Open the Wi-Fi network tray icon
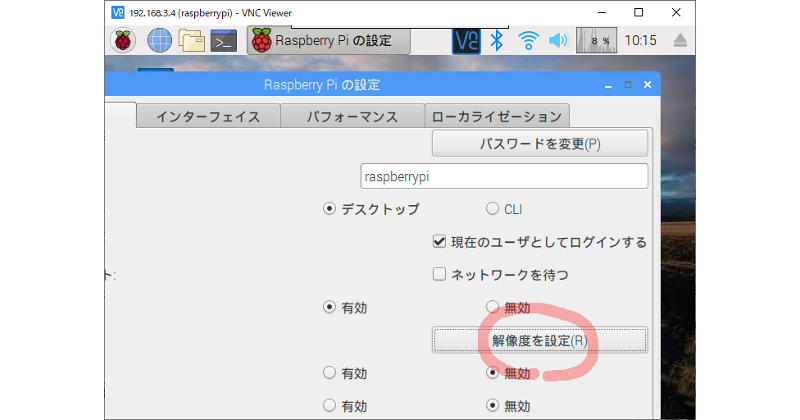Screen dimensions: 800x420 pos(528,41)
